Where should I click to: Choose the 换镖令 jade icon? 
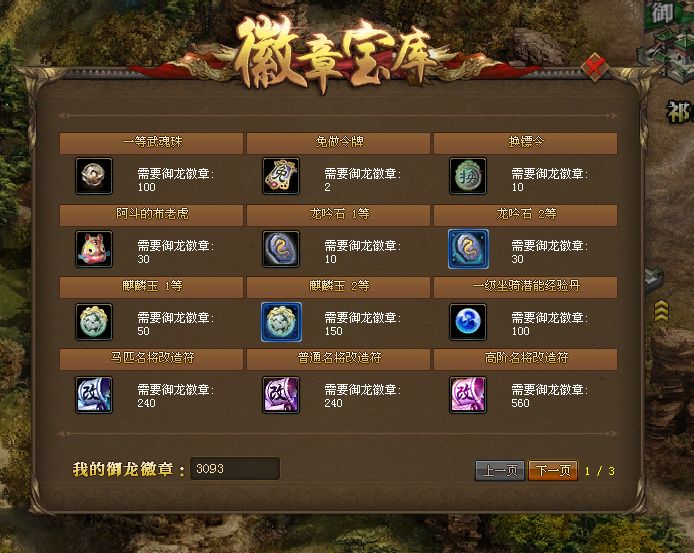pos(468,176)
